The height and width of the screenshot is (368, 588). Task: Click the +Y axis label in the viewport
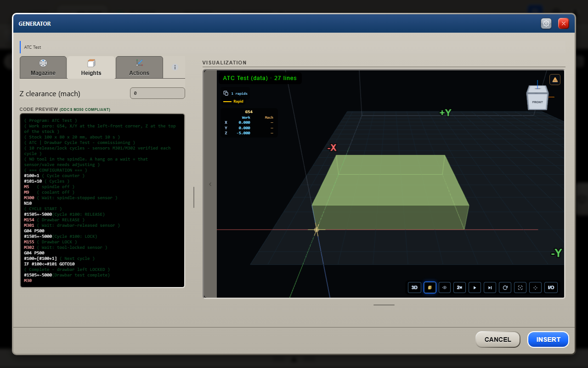445,113
